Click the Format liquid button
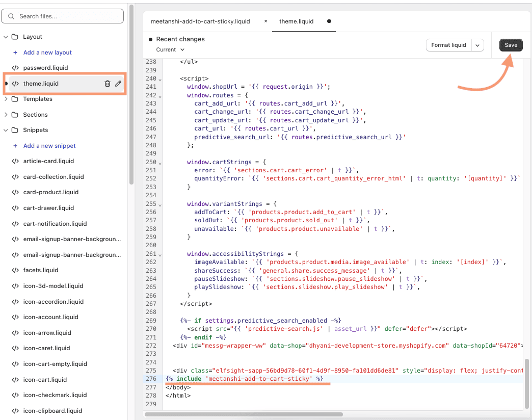Image resolution: width=532 pixels, height=420 pixels. [x=448, y=45]
